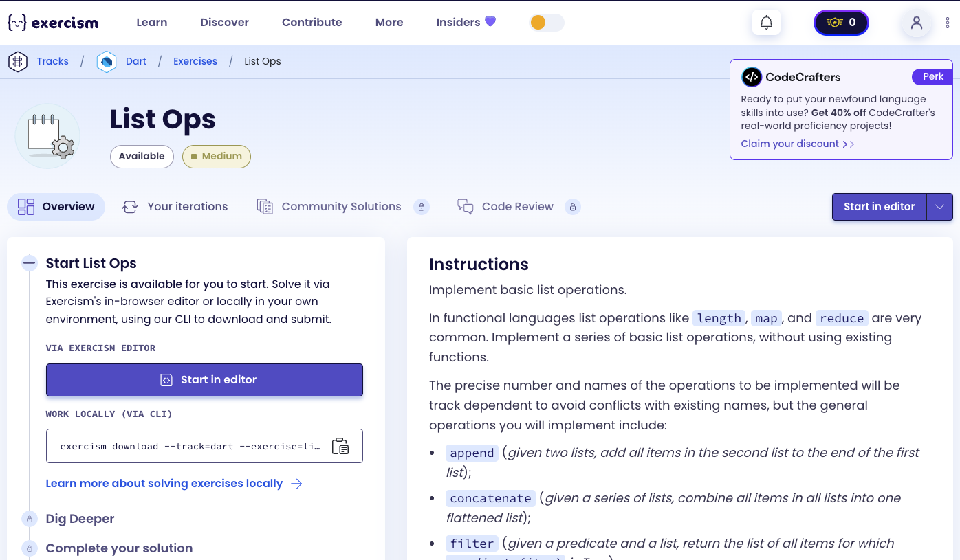Switch to the Your iterations tab
This screenshot has width=960, height=560.
(x=175, y=207)
